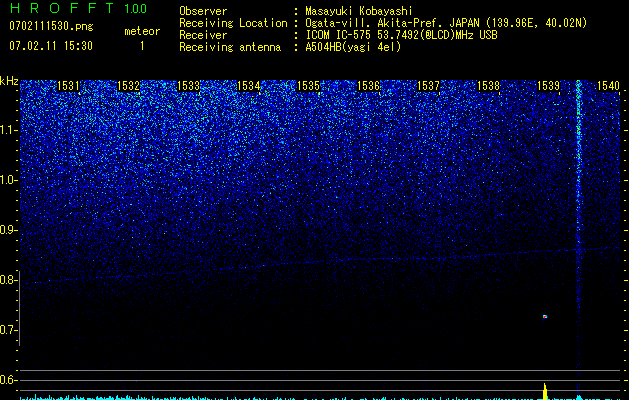This screenshot has width=629, height=400.
Task: Click the 0.8 kHz axis tick label
Action: tap(8, 280)
